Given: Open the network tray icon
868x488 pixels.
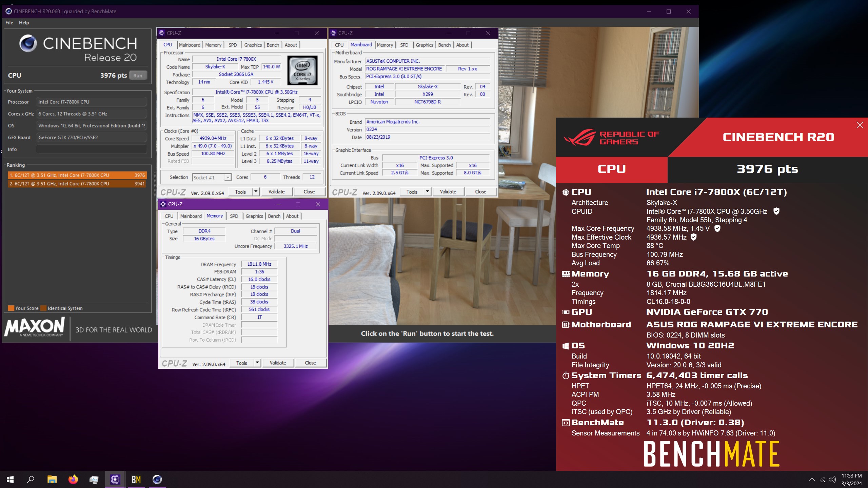Looking at the screenshot, I should tap(822, 480).
